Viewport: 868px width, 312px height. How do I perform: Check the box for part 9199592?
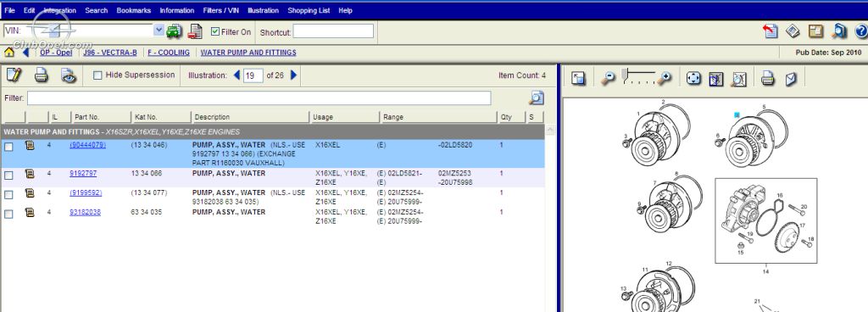pyautogui.click(x=8, y=195)
